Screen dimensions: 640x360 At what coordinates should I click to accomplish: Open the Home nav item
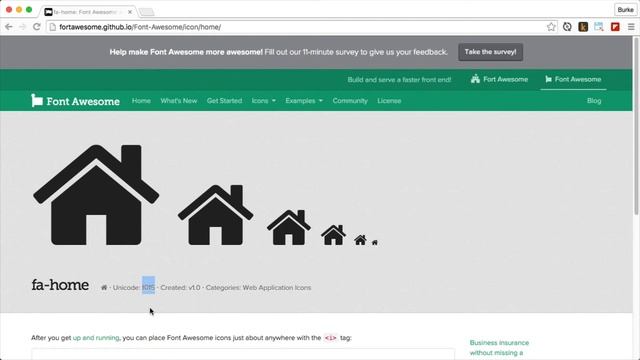click(141, 101)
